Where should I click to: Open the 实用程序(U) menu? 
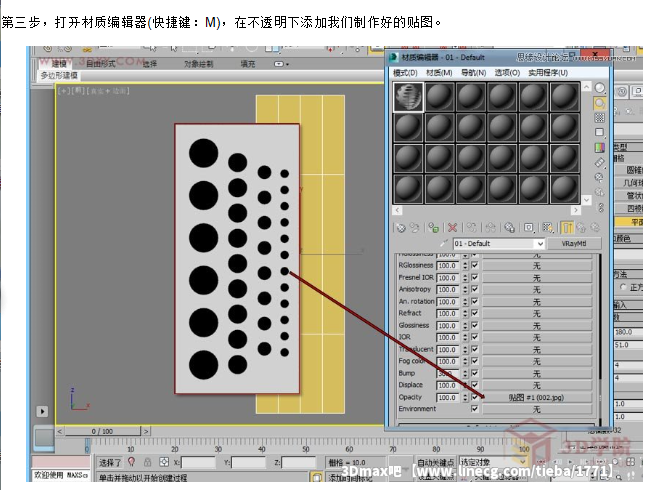548,73
